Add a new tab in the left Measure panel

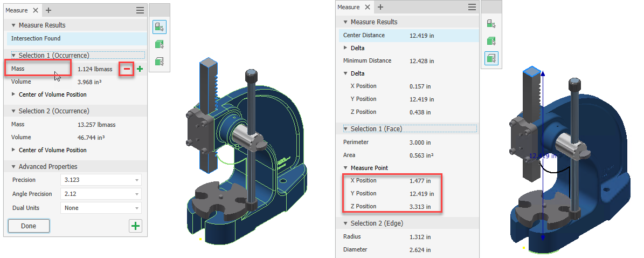coord(49,10)
